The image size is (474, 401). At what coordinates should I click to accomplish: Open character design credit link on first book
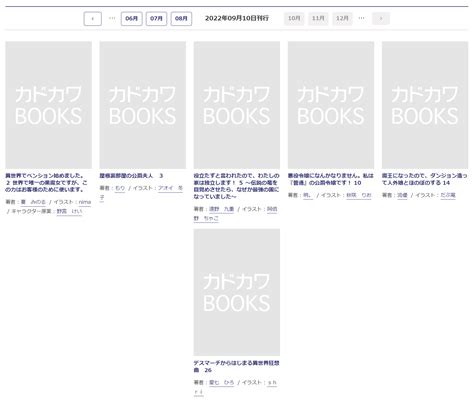tap(69, 211)
